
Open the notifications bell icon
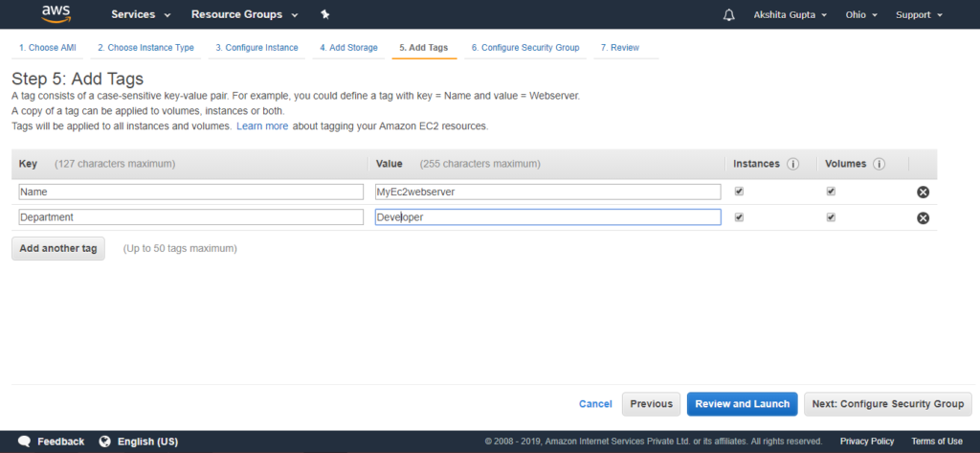pyautogui.click(x=728, y=15)
